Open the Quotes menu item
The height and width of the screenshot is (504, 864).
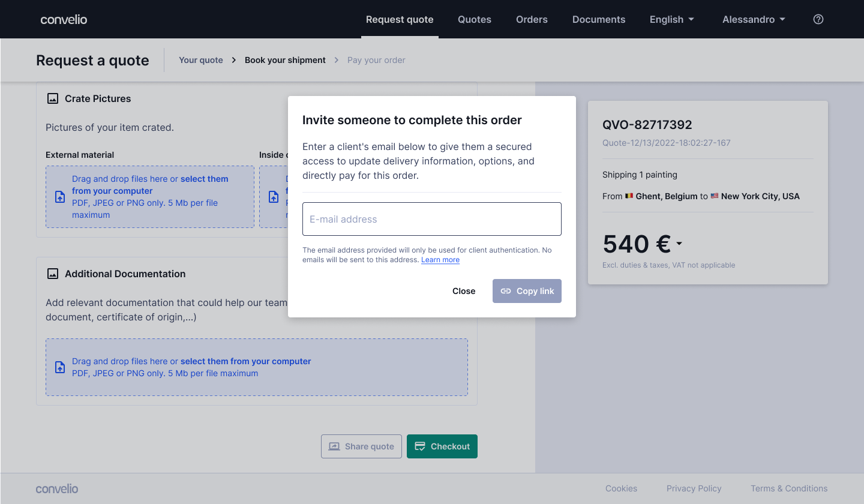(x=475, y=19)
